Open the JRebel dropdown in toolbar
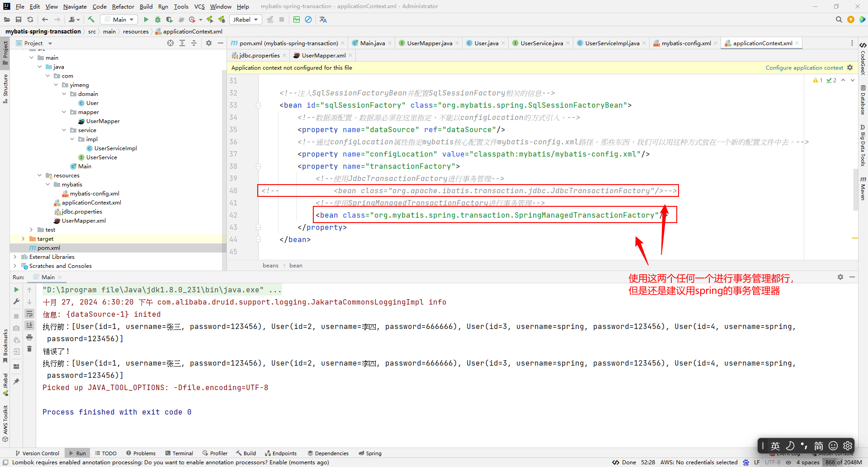The height and width of the screenshot is (467, 868). pos(245,19)
